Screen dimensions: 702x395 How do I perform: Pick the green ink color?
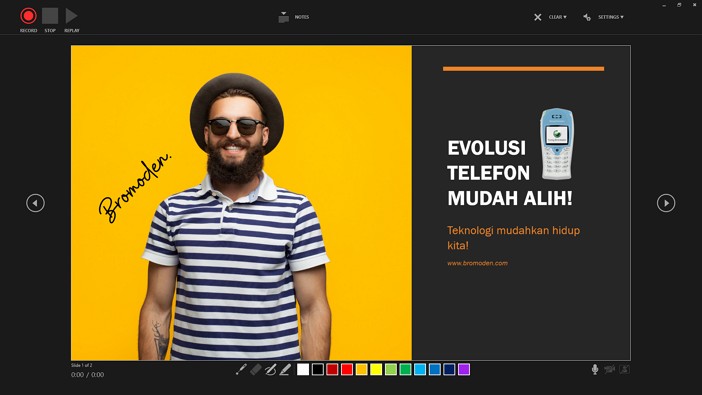point(406,369)
